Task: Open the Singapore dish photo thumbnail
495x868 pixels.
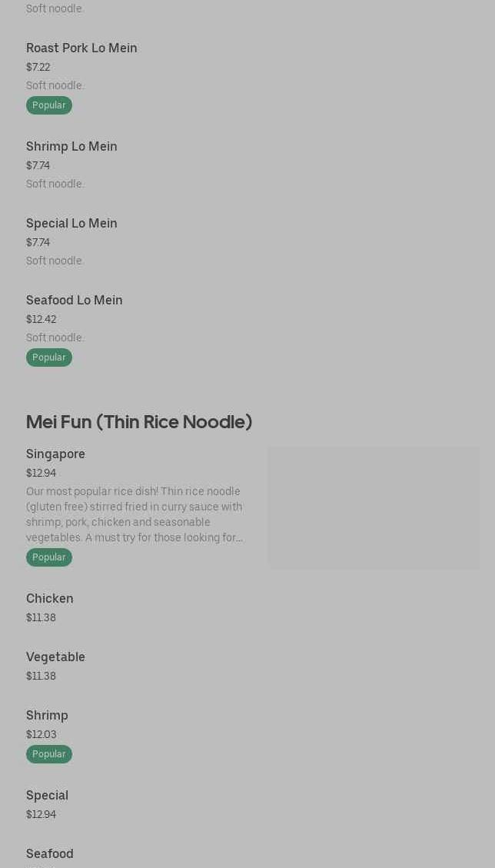Action: tap(373, 507)
